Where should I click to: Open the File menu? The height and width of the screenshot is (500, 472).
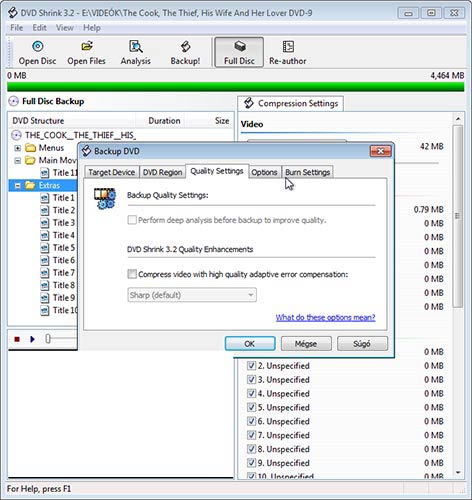17,28
